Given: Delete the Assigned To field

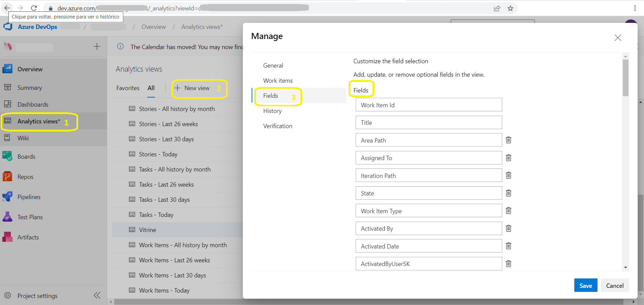Looking at the screenshot, I should pyautogui.click(x=508, y=157).
